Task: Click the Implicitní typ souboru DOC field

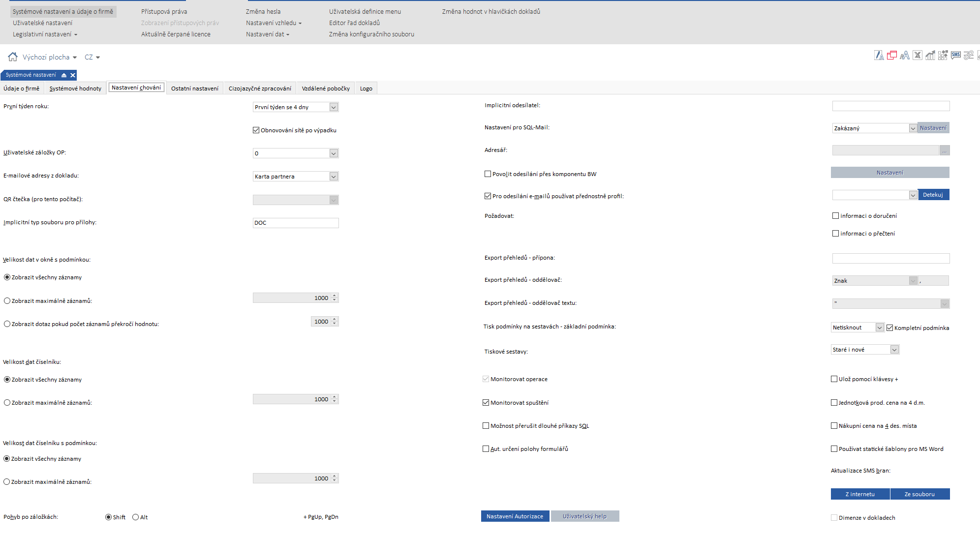Action: coord(295,223)
